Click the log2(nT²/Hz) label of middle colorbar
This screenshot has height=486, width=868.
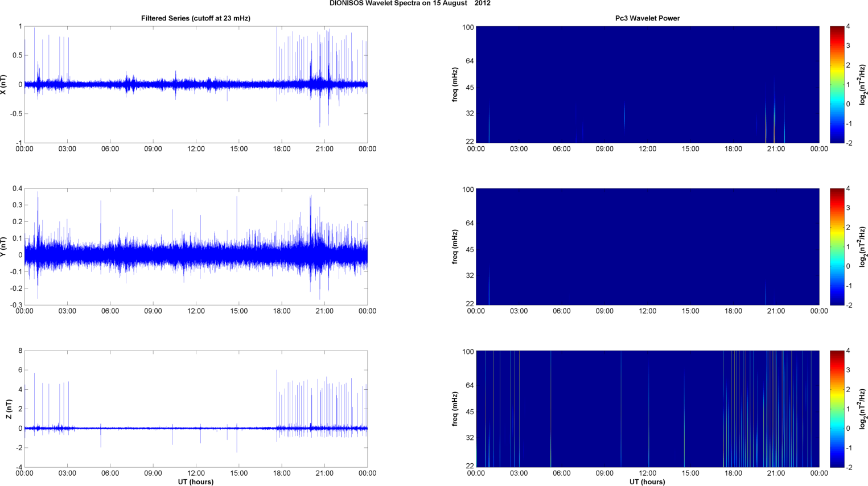[862, 246]
